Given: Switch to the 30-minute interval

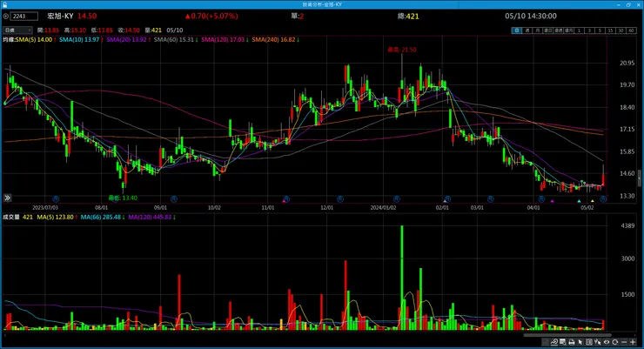Looking at the screenshot, I should [x=621, y=30].
